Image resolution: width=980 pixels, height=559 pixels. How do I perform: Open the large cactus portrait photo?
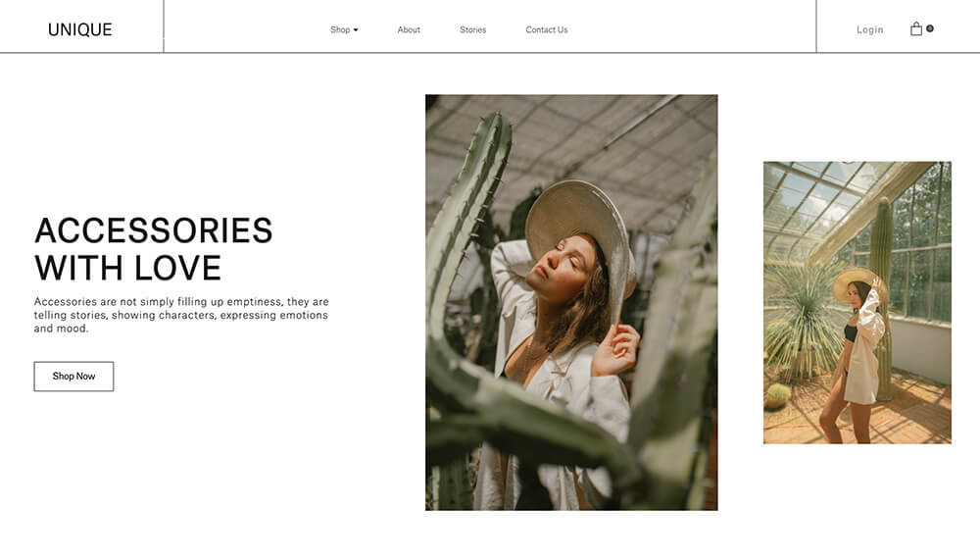[571, 302]
